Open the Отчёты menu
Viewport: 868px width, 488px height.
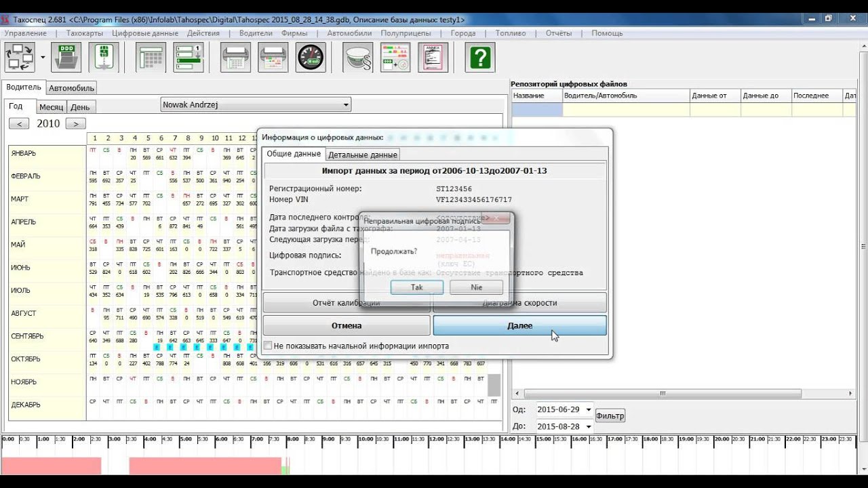click(559, 33)
